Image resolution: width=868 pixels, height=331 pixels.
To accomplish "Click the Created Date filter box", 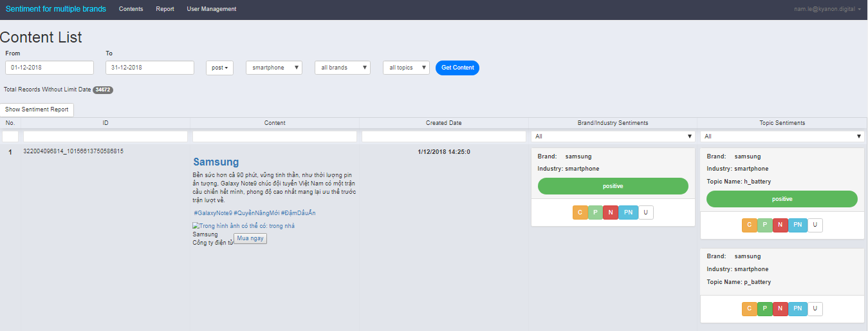I will [444, 137].
